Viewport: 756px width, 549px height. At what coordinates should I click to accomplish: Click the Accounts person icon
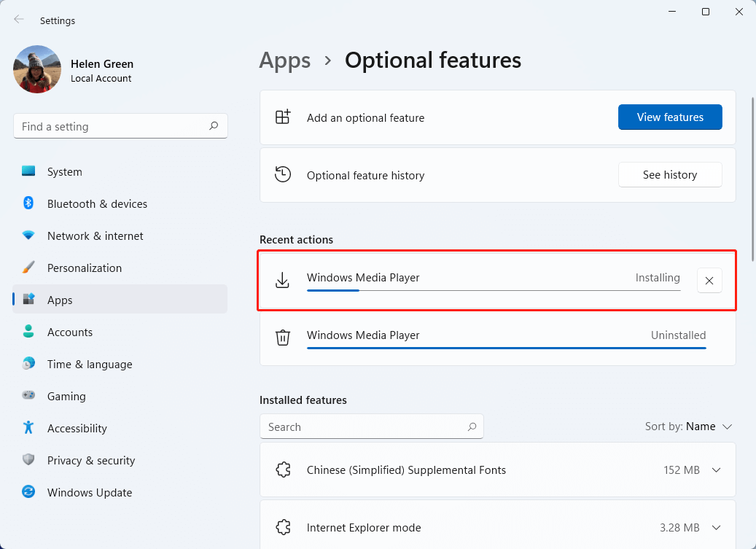pyautogui.click(x=28, y=331)
